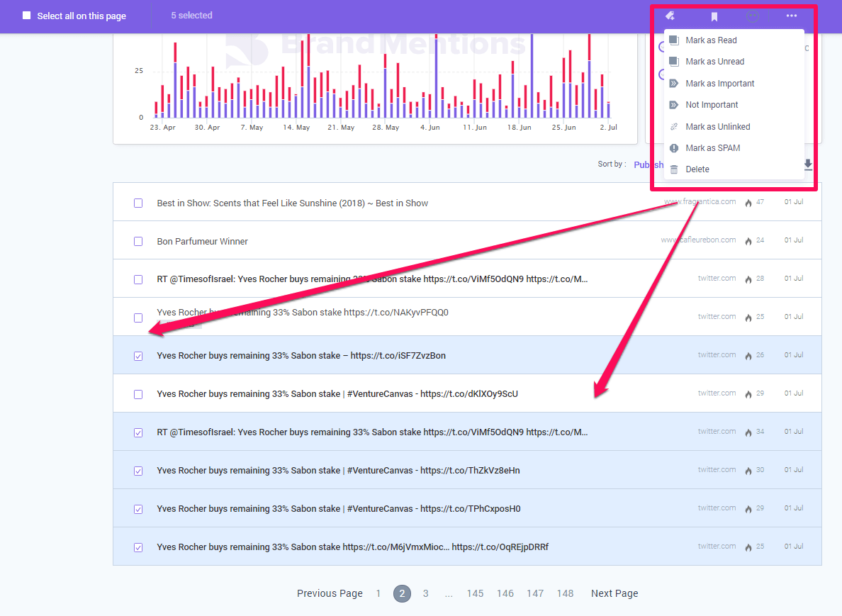Uncheck the M6jVmxMioc tweet checkbox
The width and height of the screenshot is (842, 616).
pos(138,547)
